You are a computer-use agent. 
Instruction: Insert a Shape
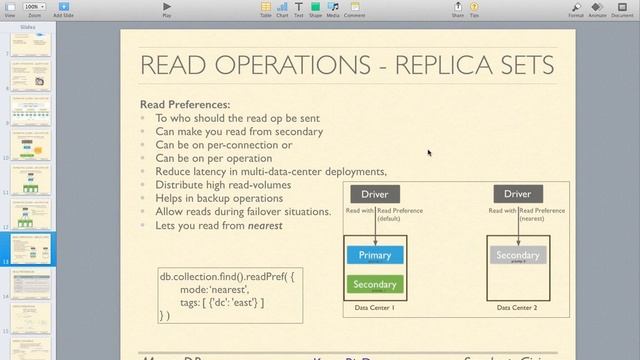pyautogui.click(x=316, y=9)
